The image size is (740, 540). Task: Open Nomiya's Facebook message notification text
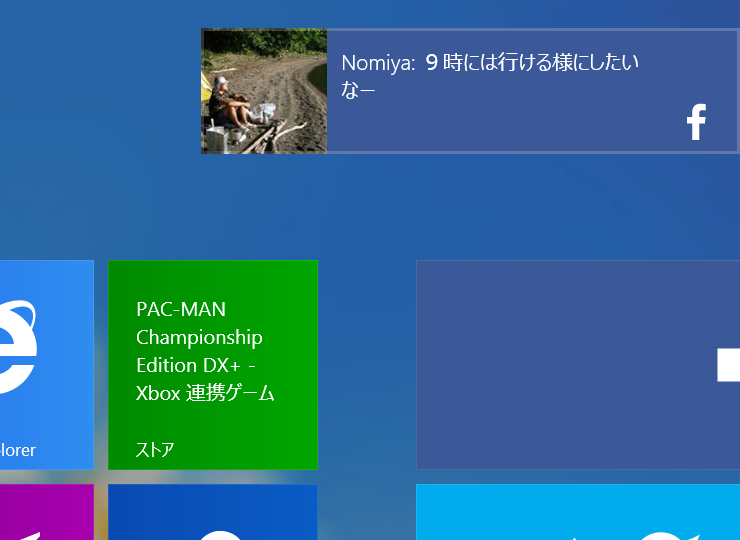pos(490,76)
